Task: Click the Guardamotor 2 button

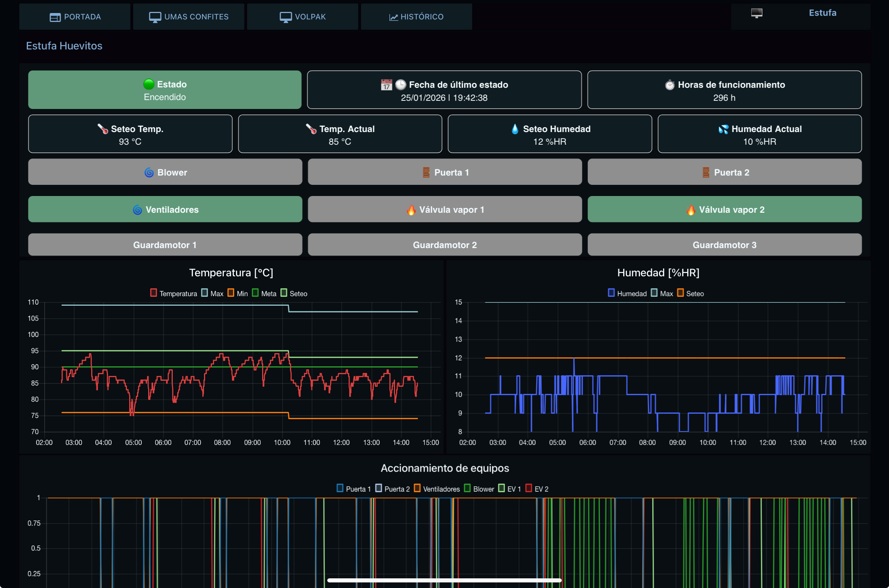Action: 445,245
